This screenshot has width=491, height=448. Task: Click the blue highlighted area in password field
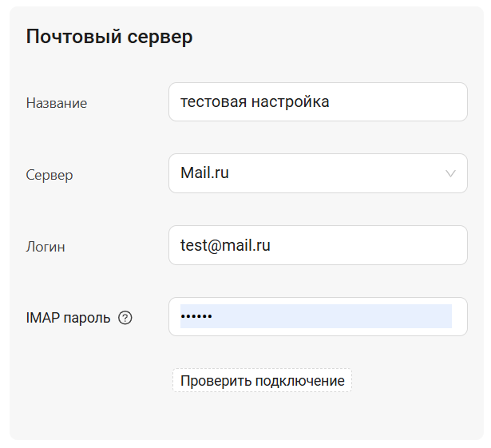(335, 316)
